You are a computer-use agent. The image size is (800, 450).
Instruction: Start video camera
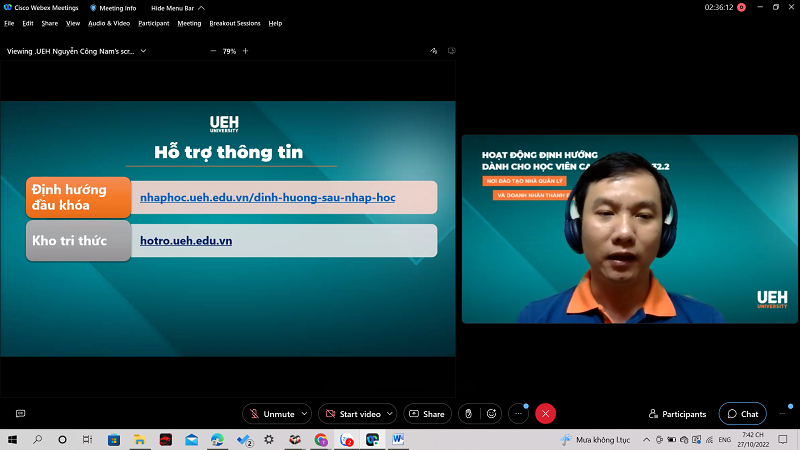354,414
